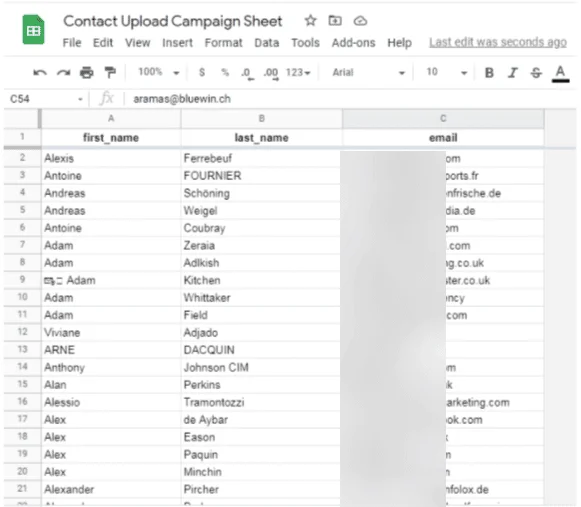
Task: Select row 16 header
Action: (22, 401)
